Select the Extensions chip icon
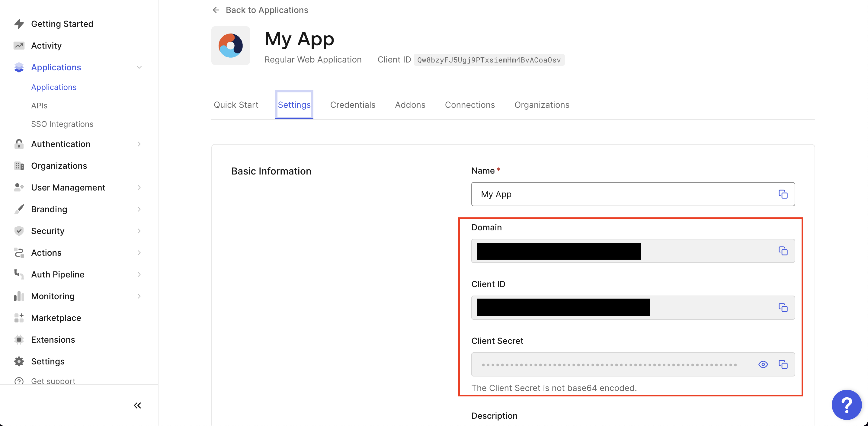This screenshot has height=426, width=868. click(x=19, y=339)
